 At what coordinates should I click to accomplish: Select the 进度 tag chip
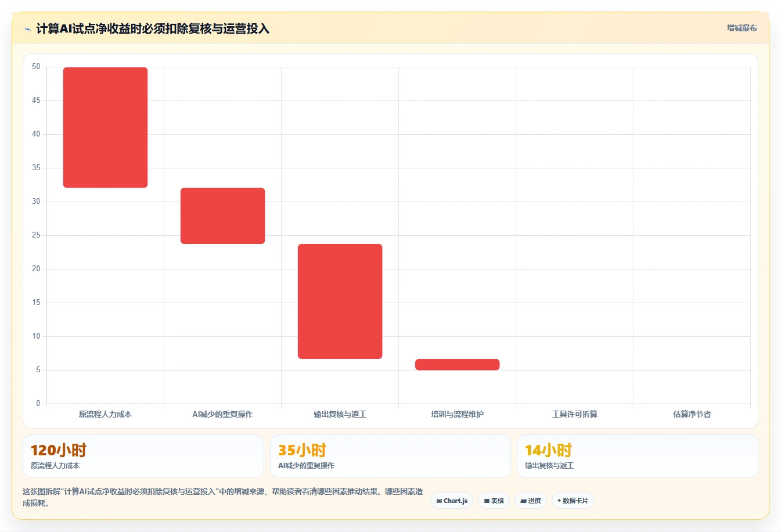point(530,501)
